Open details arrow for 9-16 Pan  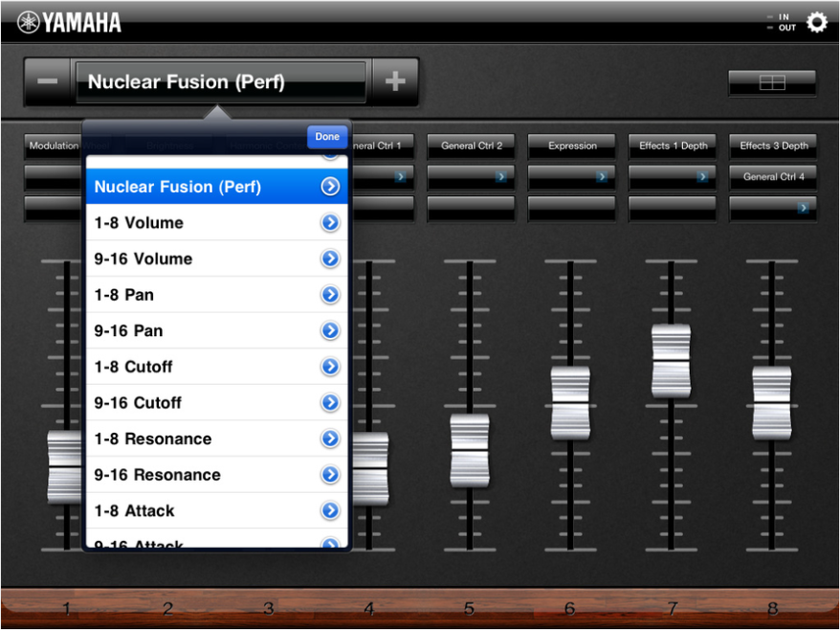click(330, 330)
